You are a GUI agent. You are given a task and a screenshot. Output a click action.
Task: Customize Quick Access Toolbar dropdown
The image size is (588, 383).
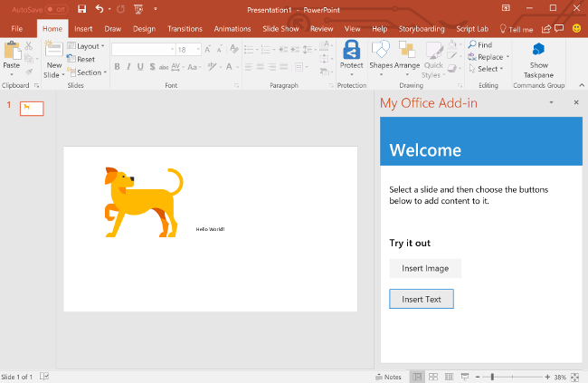tap(156, 9)
